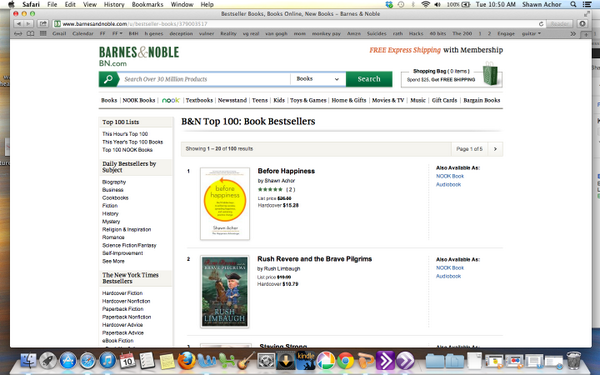
Task: Click the green shopping bag icon
Action: tap(490, 75)
